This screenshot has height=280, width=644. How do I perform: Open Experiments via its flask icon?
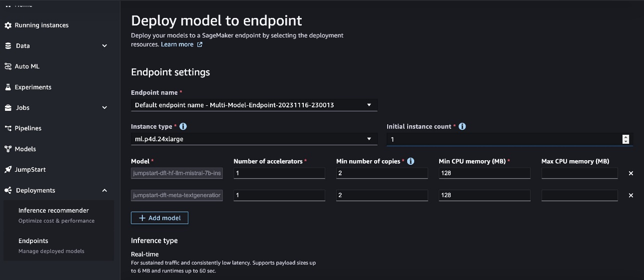[8, 87]
